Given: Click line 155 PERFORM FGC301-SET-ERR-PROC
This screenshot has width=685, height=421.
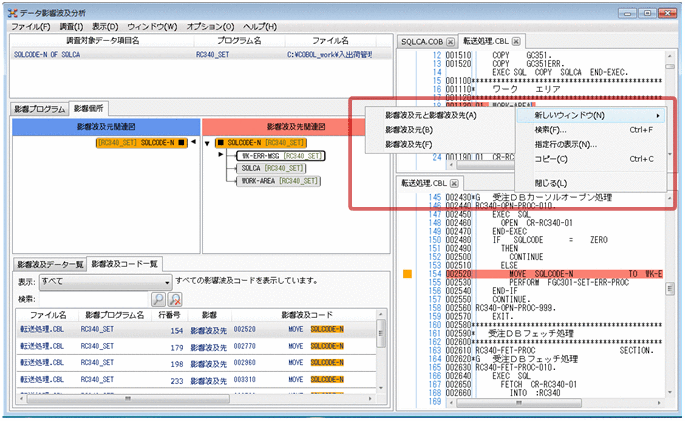Looking at the screenshot, I should pyautogui.click(x=569, y=283).
